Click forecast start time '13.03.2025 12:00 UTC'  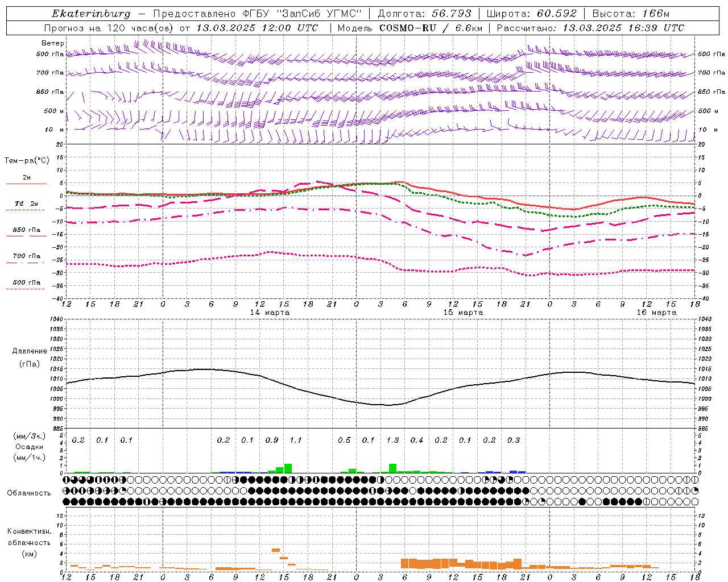(x=257, y=28)
